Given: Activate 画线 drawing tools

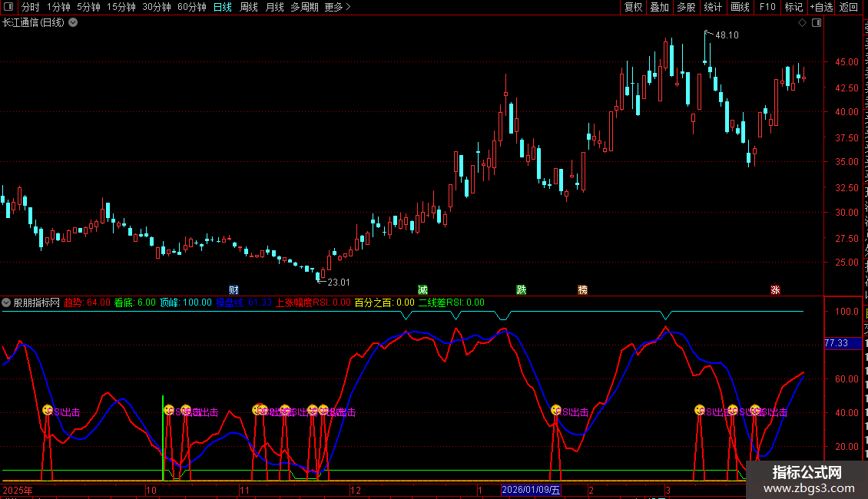Looking at the screenshot, I should point(740,7).
